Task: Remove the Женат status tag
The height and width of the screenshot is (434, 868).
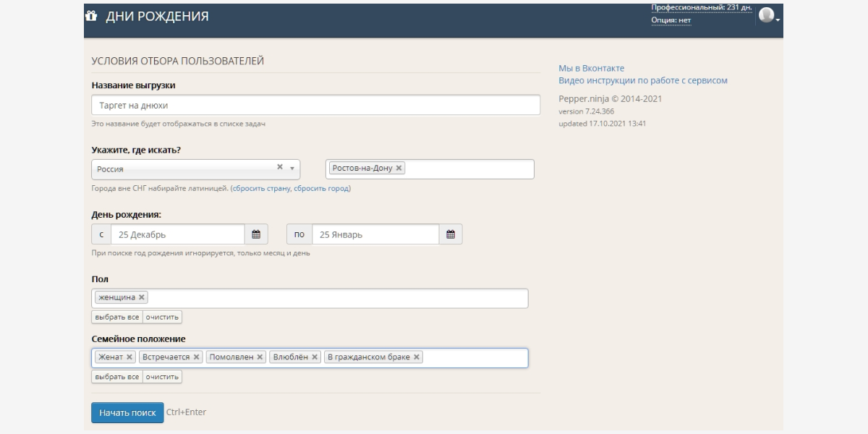Action: 129,357
